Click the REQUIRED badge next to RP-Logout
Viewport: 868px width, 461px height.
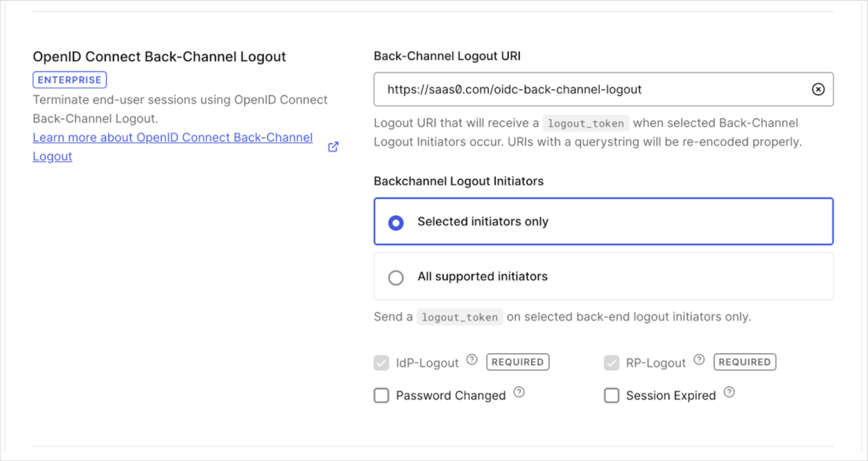pos(744,362)
